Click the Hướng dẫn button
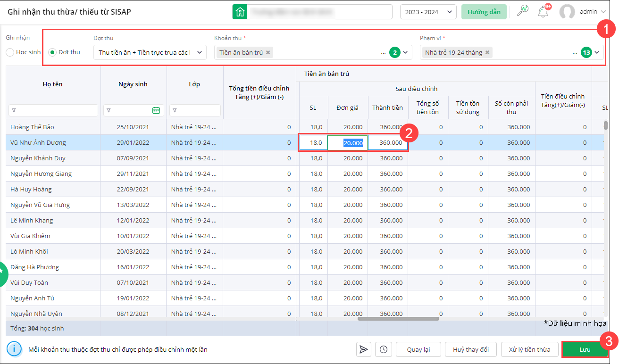 (x=484, y=12)
